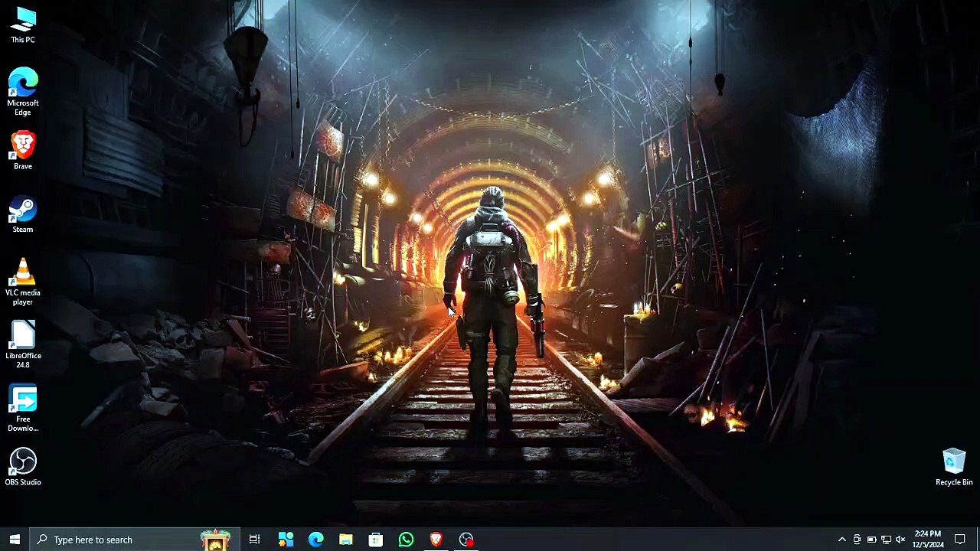Open WhatsApp from the taskbar
The image size is (980, 551).
click(406, 540)
